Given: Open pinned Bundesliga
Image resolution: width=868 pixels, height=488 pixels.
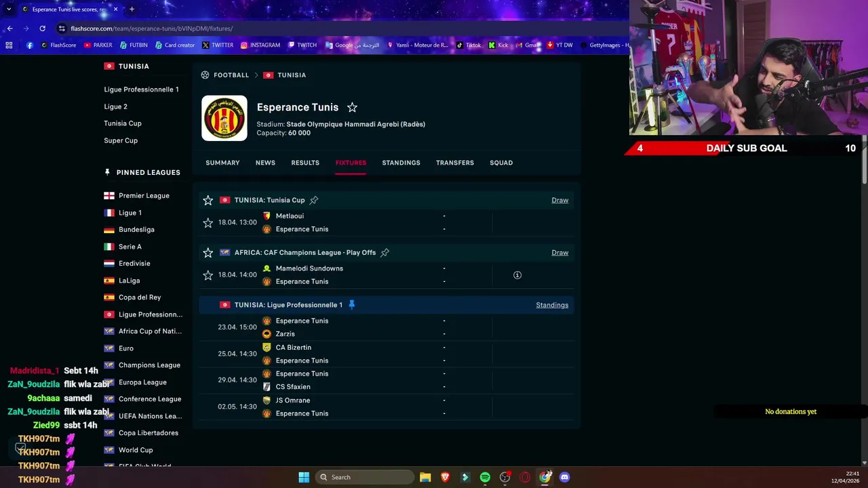Looking at the screenshot, I should pyautogui.click(x=136, y=230).
